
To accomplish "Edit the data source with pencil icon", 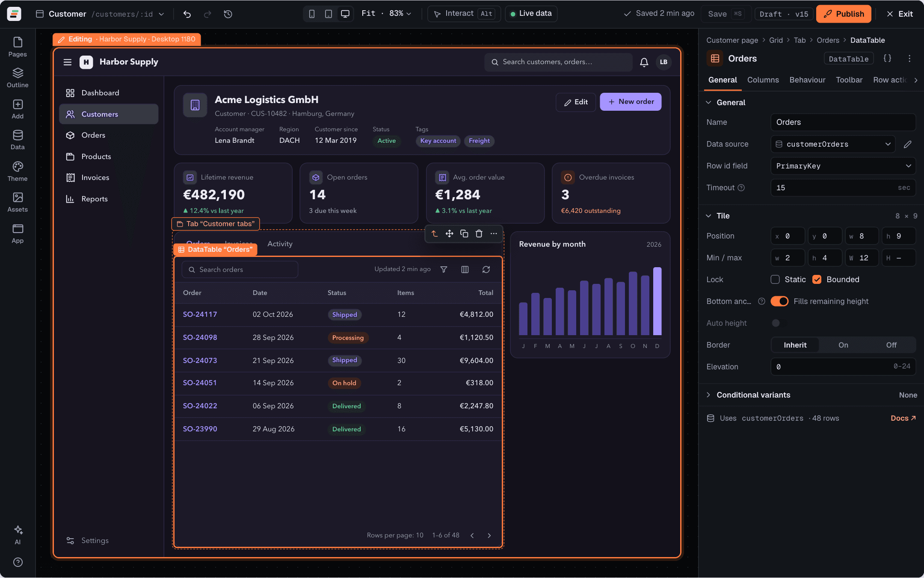I will coord(908,144).
